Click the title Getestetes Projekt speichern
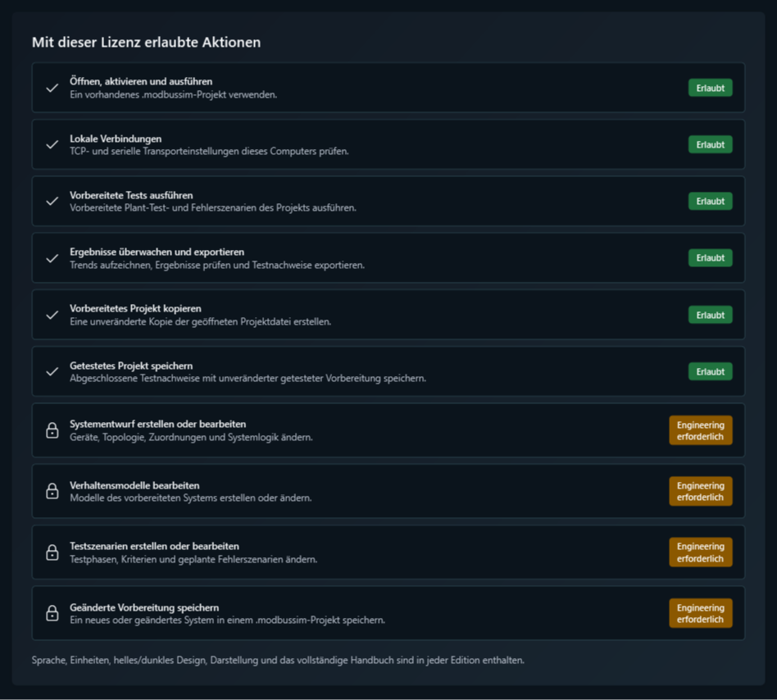The height and width of the screenshot is (700, 777). point(131,366)
